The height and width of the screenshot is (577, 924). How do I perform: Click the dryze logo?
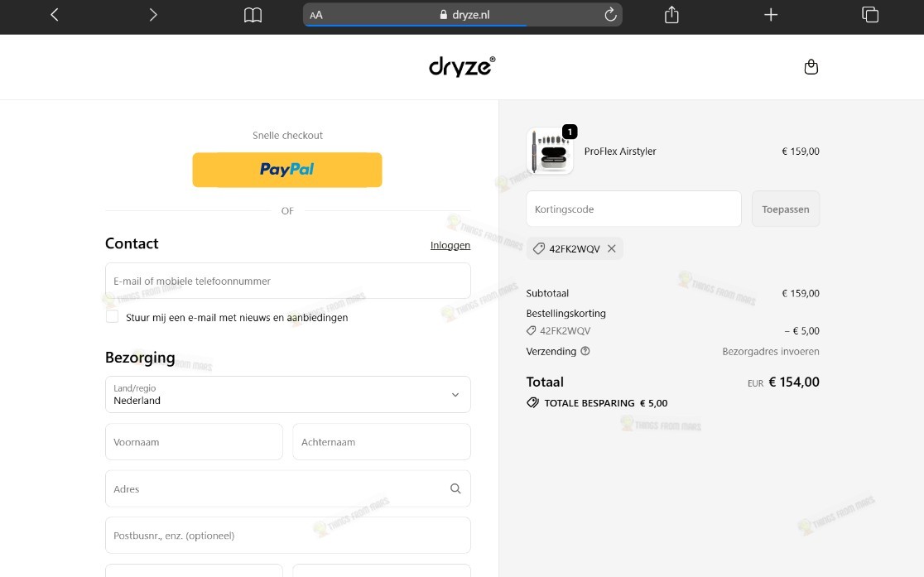click(462, 66)
